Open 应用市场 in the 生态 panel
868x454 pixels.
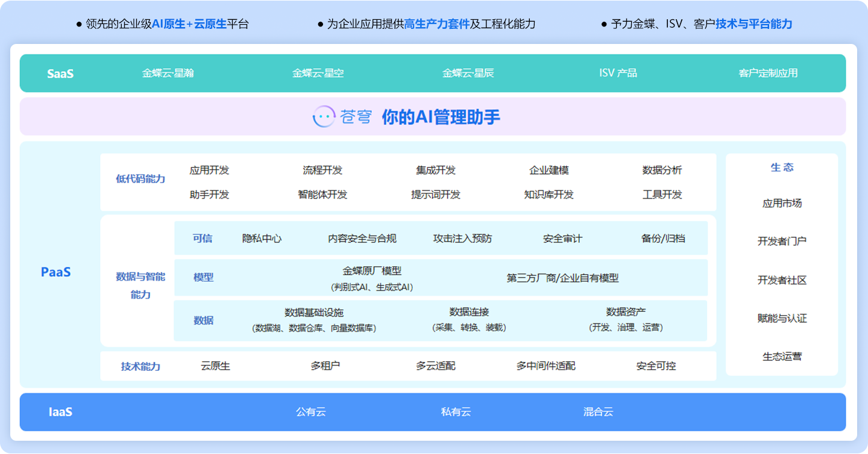782,203
